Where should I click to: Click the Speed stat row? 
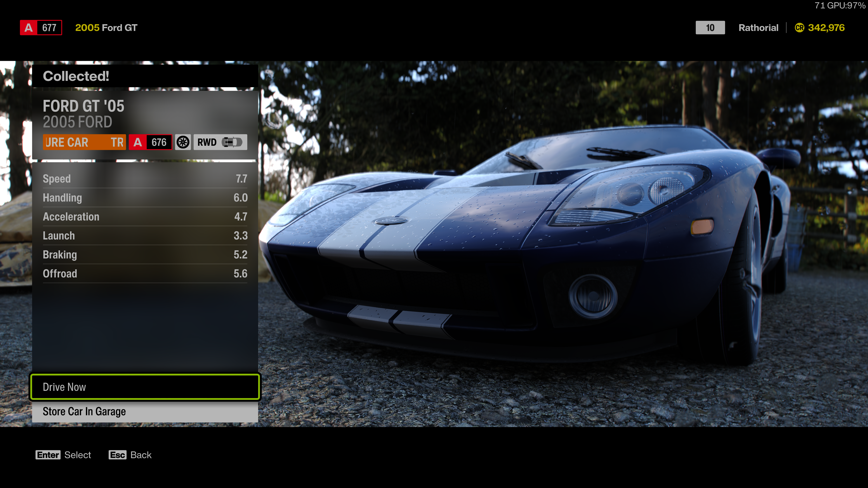point(145,178)
